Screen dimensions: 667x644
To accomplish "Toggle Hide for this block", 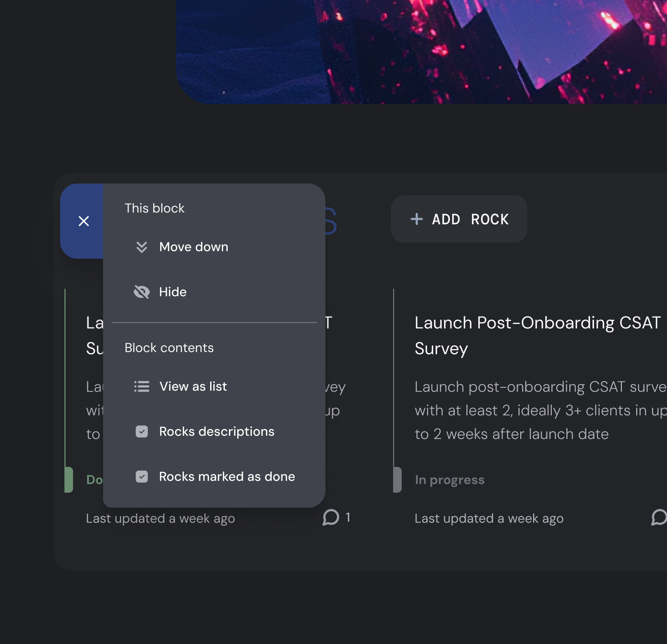I will [x=173, y=292].
